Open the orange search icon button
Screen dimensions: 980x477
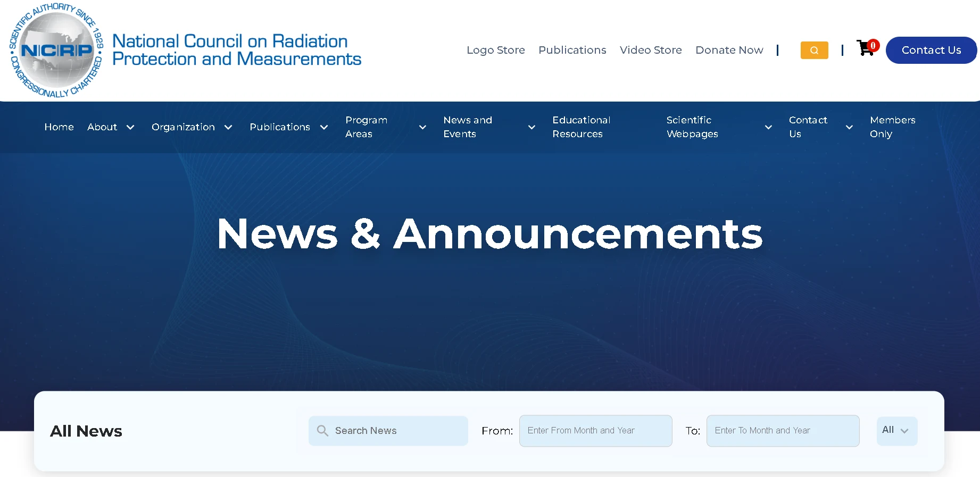pyautogui.click(x=814, y=50)
